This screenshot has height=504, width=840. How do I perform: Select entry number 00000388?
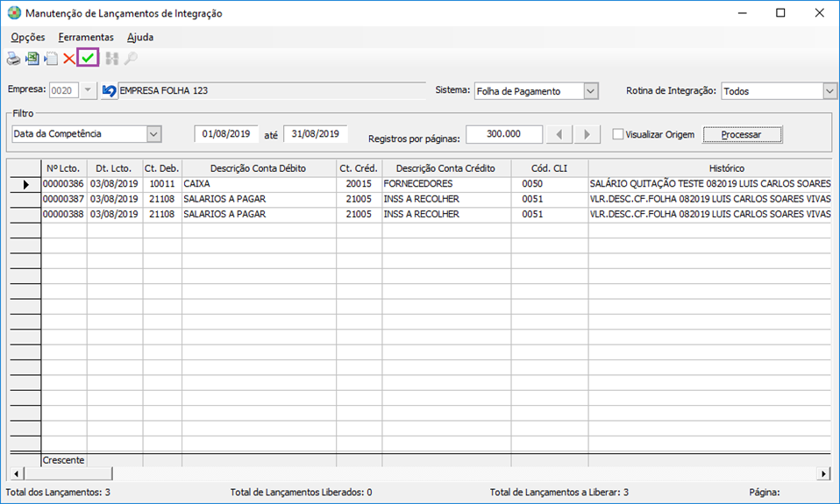pyautogui.click(x=64, y=214)
